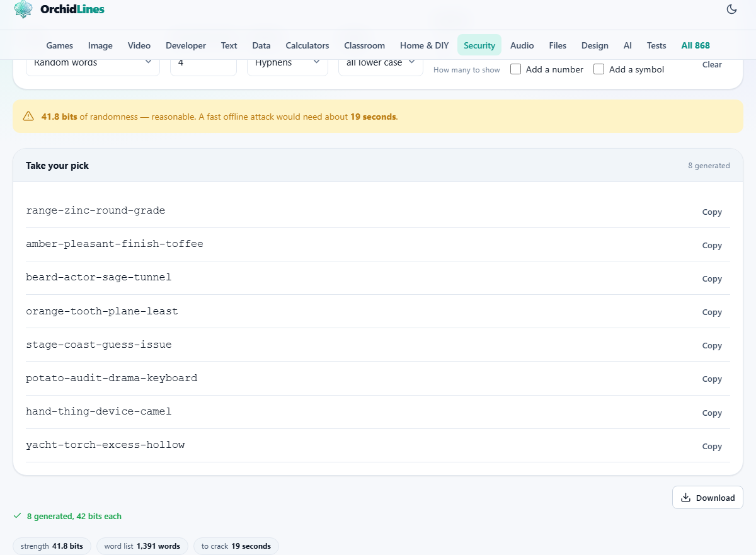The width and height of the screenshot is (756, 555).
Task: Open the Files category tab
Action: pos(558,45)
